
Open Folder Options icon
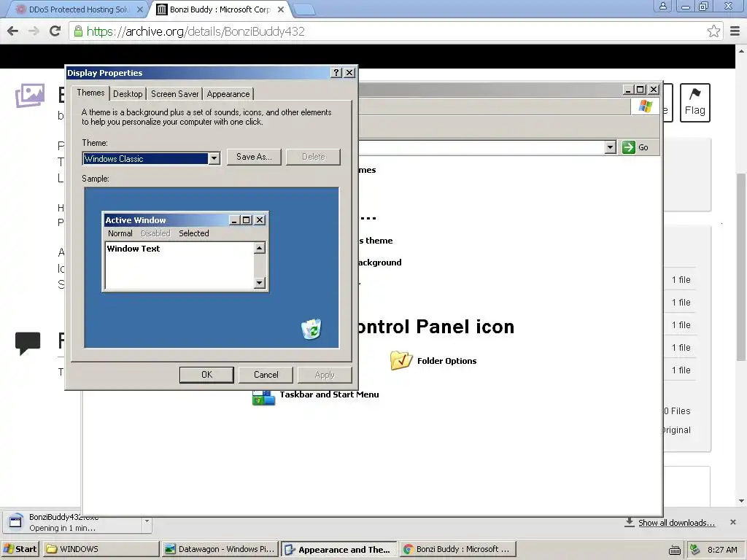(401, 360)
